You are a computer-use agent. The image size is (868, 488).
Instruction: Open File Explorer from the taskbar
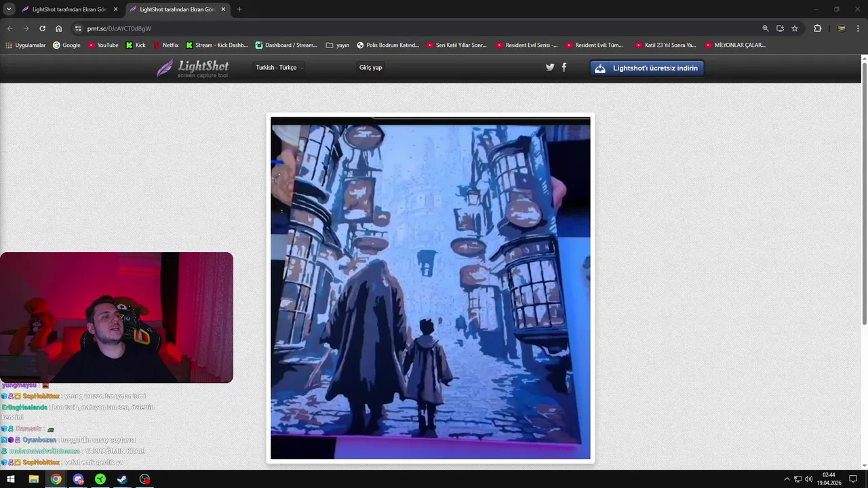pos(33,479)
